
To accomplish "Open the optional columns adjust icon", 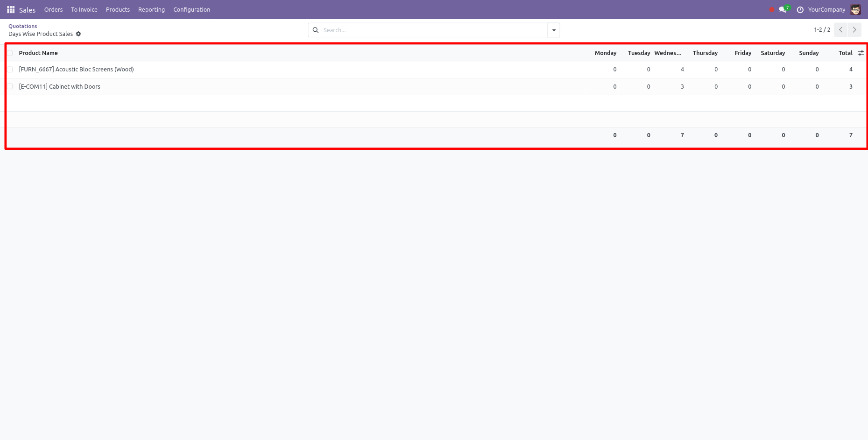I will point(861,53).
